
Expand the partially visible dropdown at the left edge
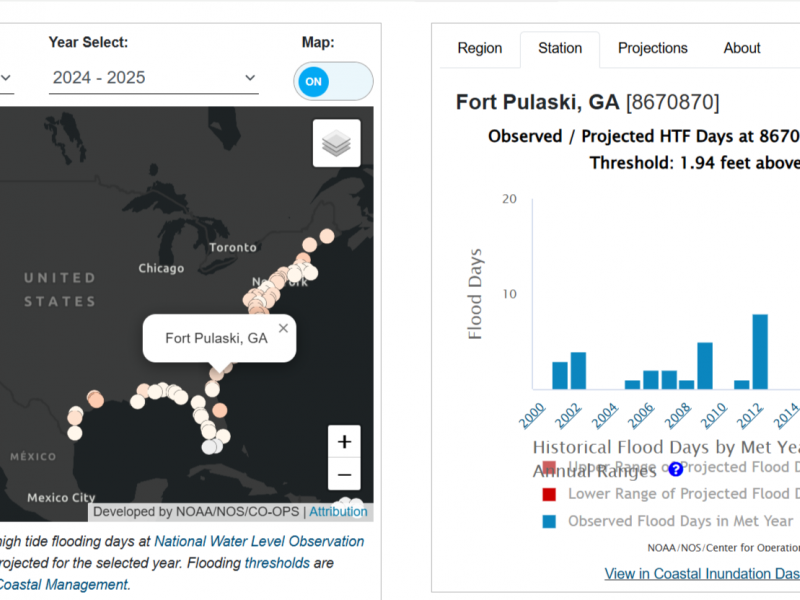[x=5, y=77]
